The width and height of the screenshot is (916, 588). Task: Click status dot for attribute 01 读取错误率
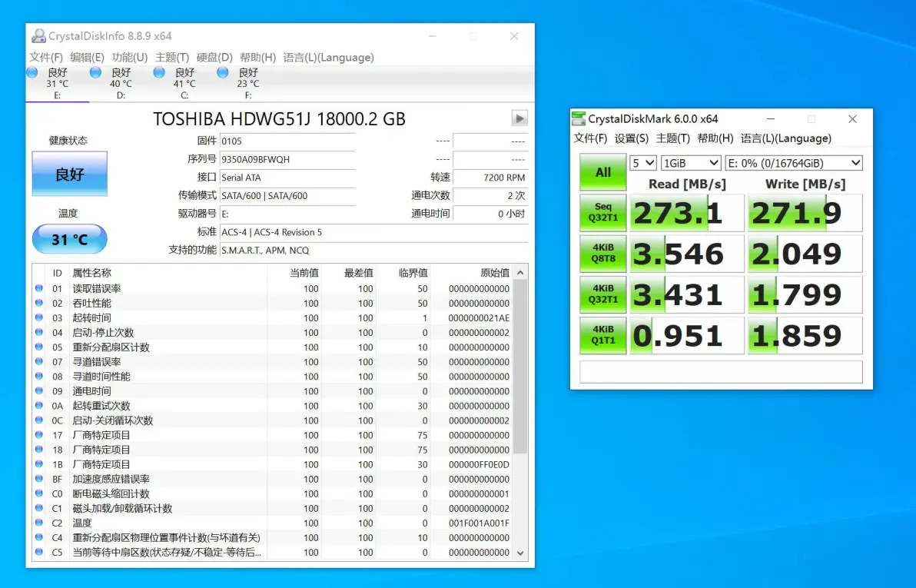pyautogui.click(x=39, y=288)
